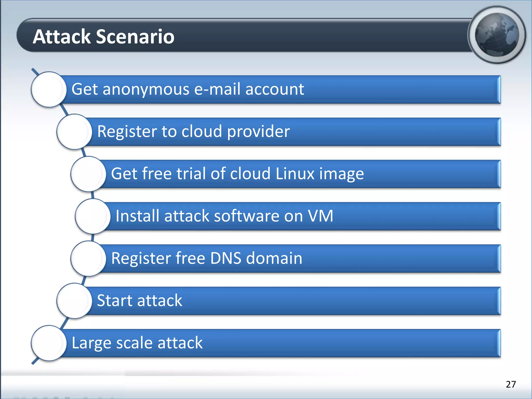532x399 pixels.
Task: Click the 'Attack Scenario' slide title
Action: pos(104,36)
